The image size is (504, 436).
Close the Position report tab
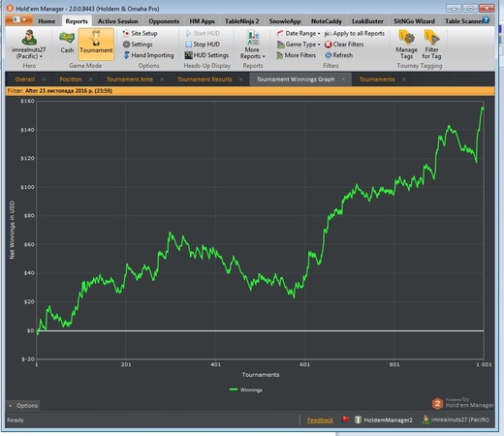90,79
